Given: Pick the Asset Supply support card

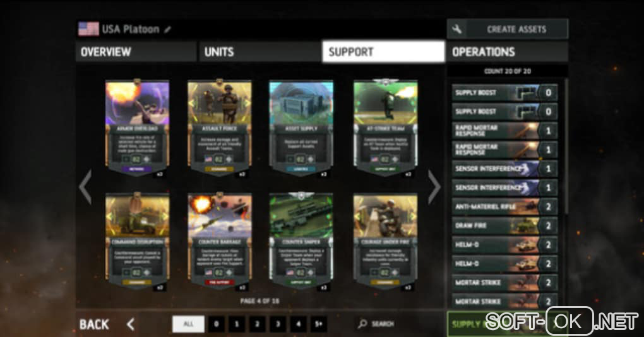Looking at the screenshot, I should click(x=301, y=128).
